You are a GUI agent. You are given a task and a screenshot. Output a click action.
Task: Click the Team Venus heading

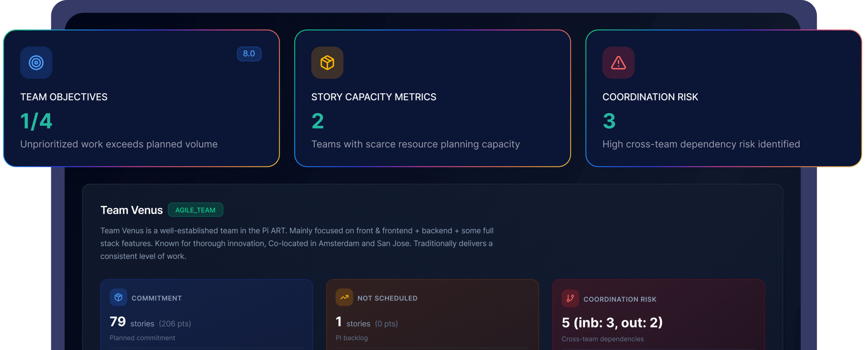(x=132, y=210)
